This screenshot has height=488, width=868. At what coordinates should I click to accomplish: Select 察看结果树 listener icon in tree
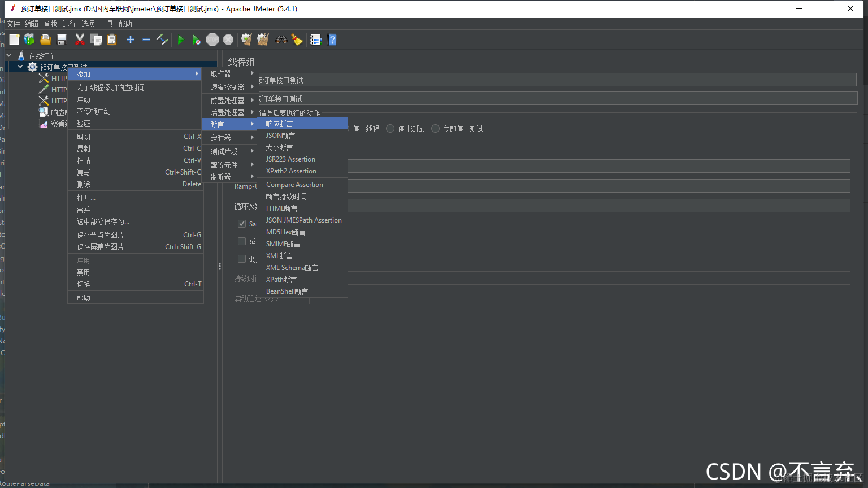click(44, 124)
